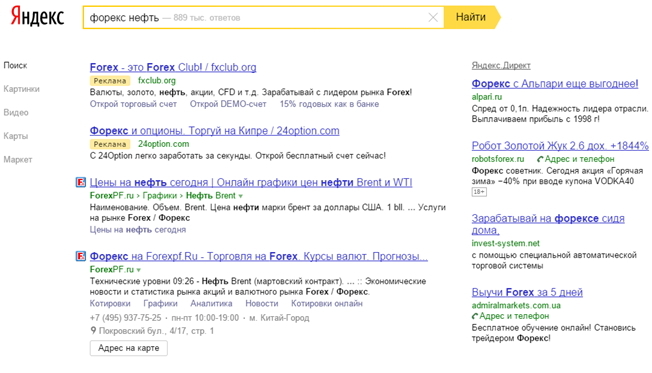Click the phone number +7 (495) 937-75-25

point(125,318)
